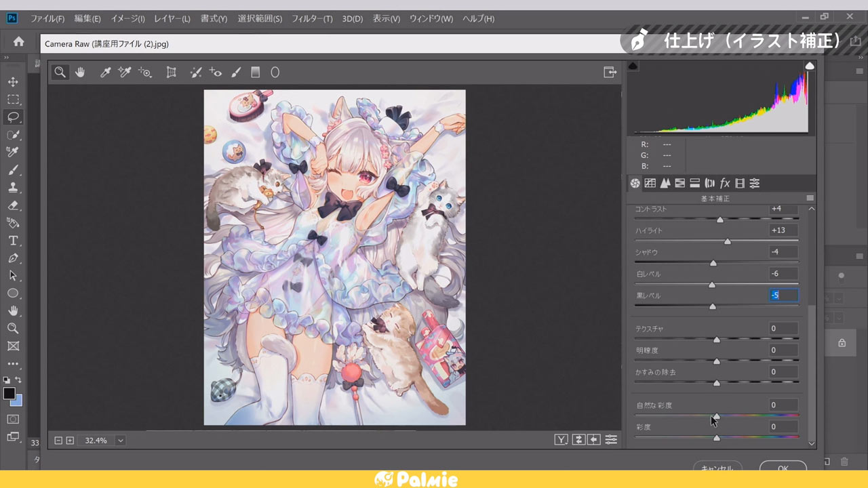Select the Photoshop Brush tool
This screenshot has width=868, height=488.
(13, 170)
